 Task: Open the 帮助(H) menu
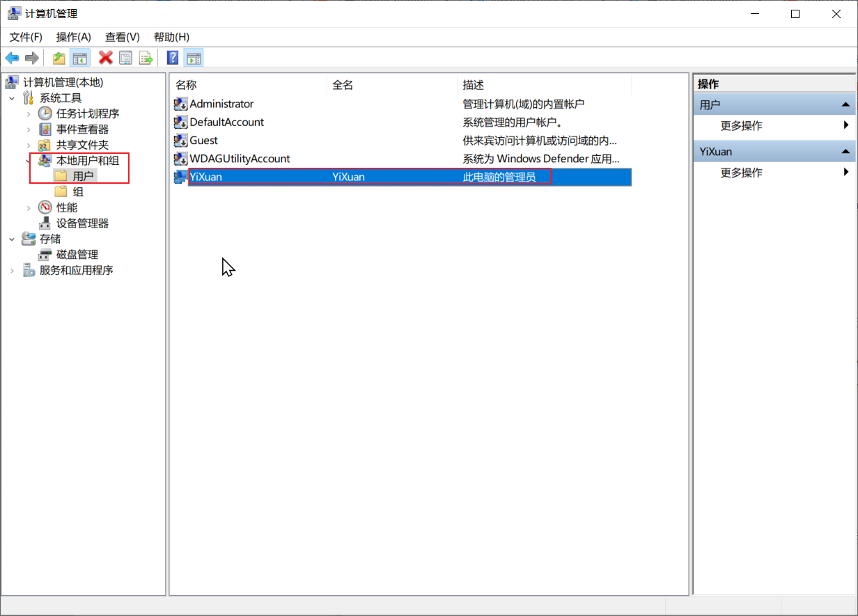coord(171,37)
